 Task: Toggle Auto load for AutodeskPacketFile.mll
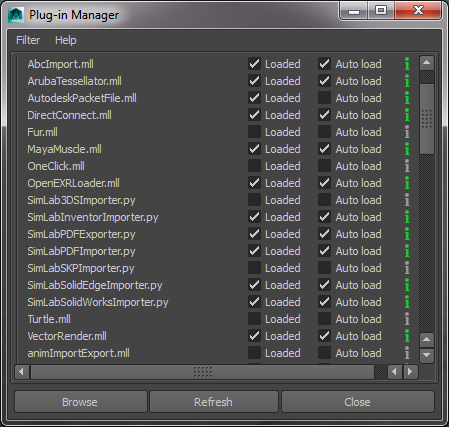(x=324, y=98)
